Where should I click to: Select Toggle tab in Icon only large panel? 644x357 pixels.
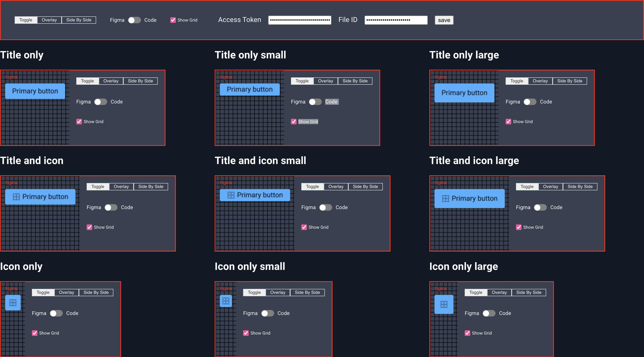476,292
